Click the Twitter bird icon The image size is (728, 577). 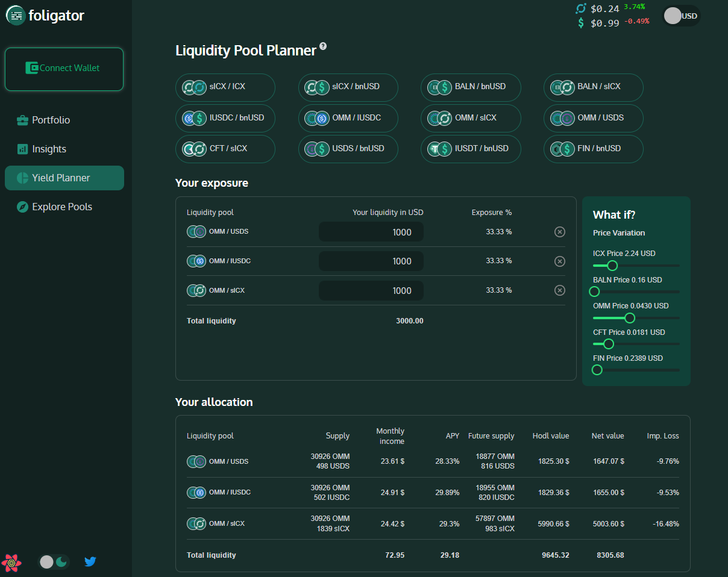coord(90,562)
